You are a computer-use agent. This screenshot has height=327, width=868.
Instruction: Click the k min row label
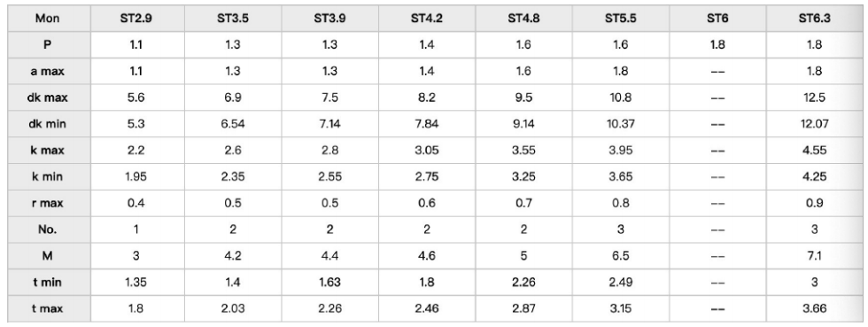(x=48, y=177)
